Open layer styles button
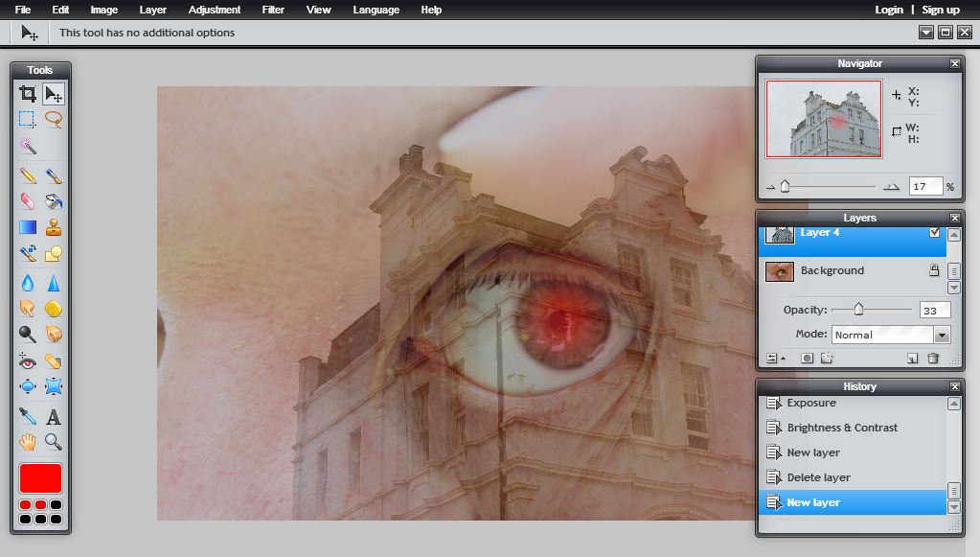This screenshot has height=557, width=980. (x=827, y=359)
